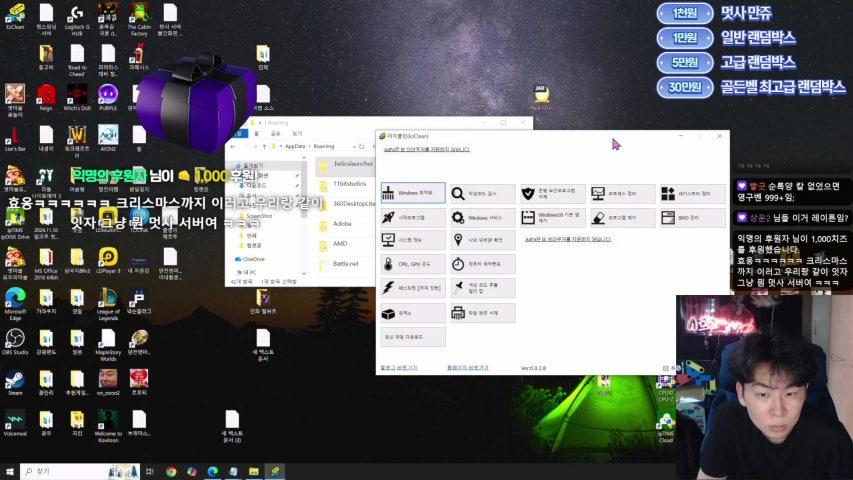The image size is (853, 480).
Task: Open the View tab in File Explorer ribbon
Action: point(297,133)
